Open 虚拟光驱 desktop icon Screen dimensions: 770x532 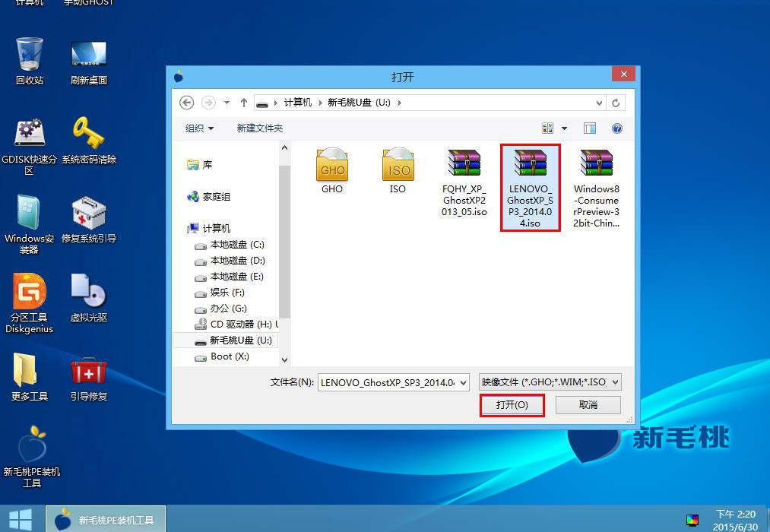[x=89, y=299]
